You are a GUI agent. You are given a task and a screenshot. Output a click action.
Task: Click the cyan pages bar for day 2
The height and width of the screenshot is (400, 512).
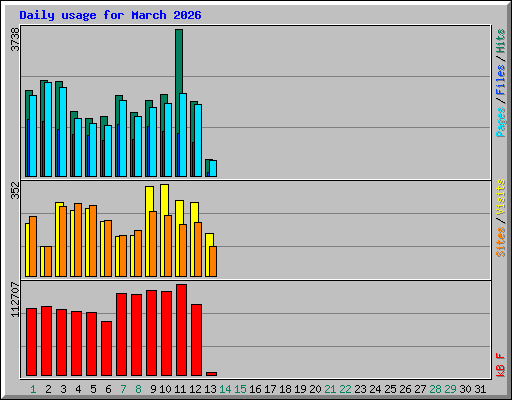[x=48, y=129]
